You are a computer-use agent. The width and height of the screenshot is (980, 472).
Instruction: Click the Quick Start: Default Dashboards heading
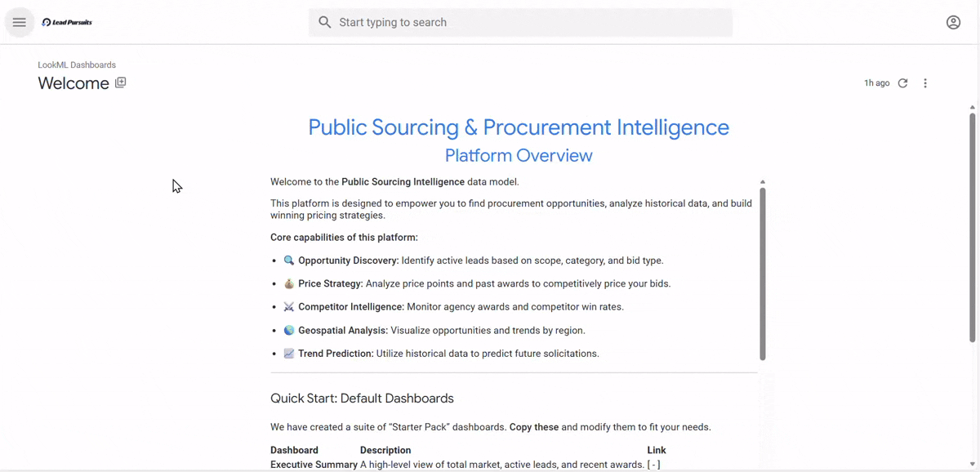[x=362, y=399]
